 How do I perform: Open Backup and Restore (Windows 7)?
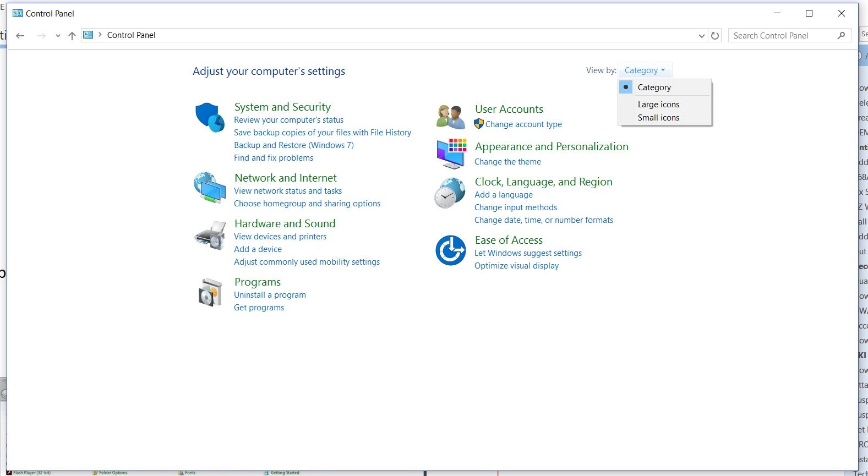[x=293, y=145]
